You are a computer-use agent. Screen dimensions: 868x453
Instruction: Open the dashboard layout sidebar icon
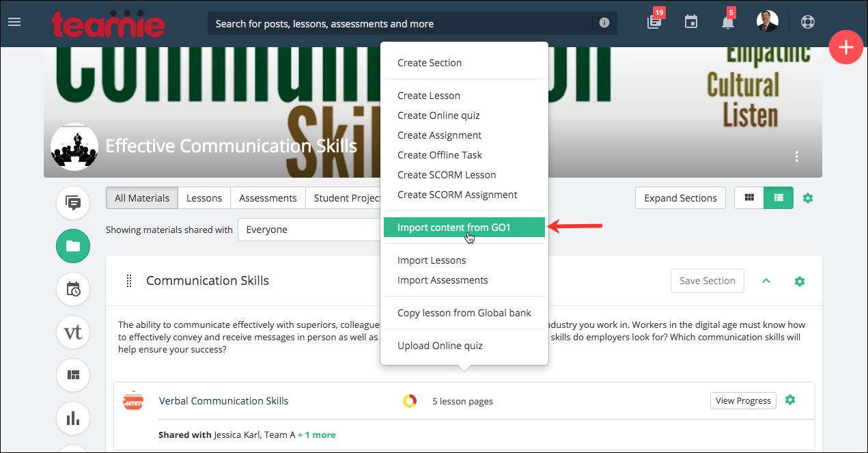tap(73, 375)
